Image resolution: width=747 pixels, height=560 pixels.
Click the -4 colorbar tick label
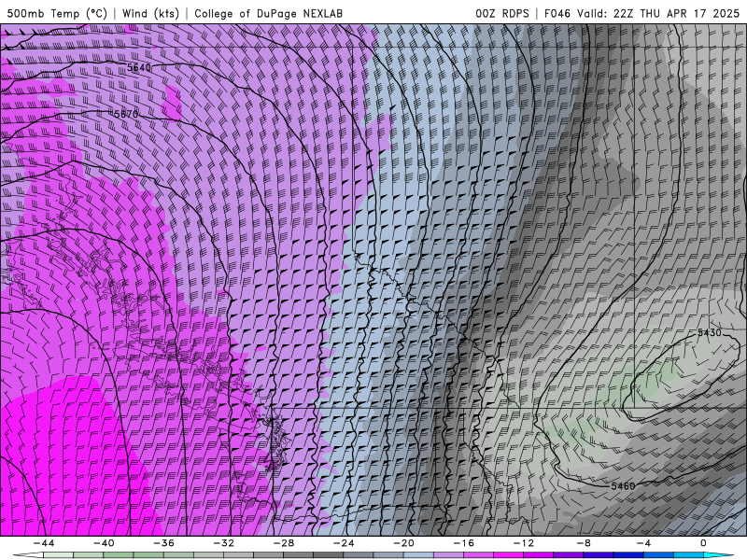(643, 543)
